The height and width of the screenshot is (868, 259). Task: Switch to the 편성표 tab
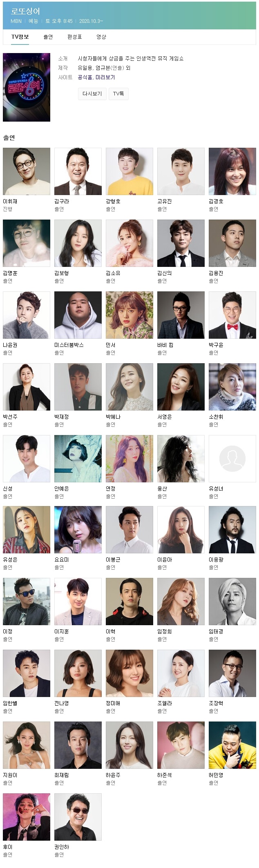pyautogui.click(x=74, y=37)
